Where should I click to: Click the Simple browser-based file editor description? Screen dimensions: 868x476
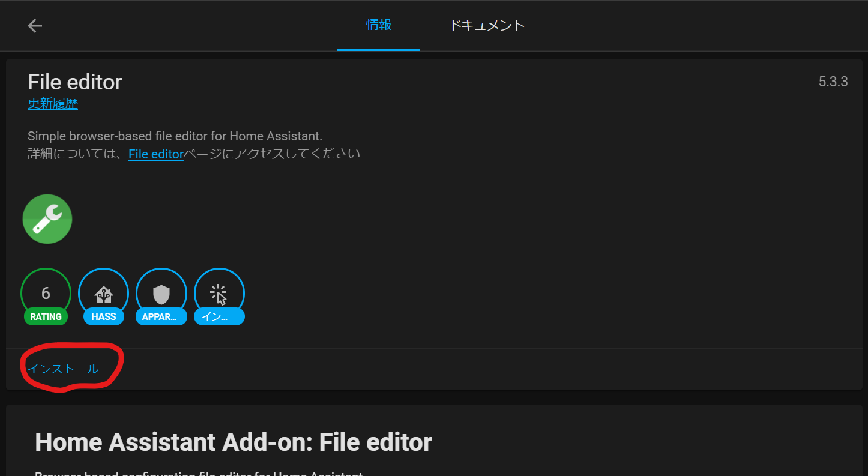tap(175, 136)
